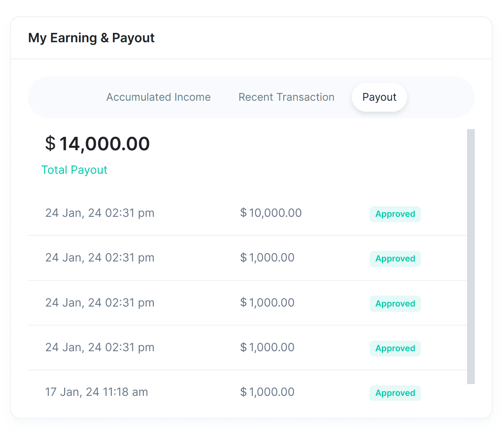Click the Total Payout label
The image size is (504, 432).
tap(74, 170)
